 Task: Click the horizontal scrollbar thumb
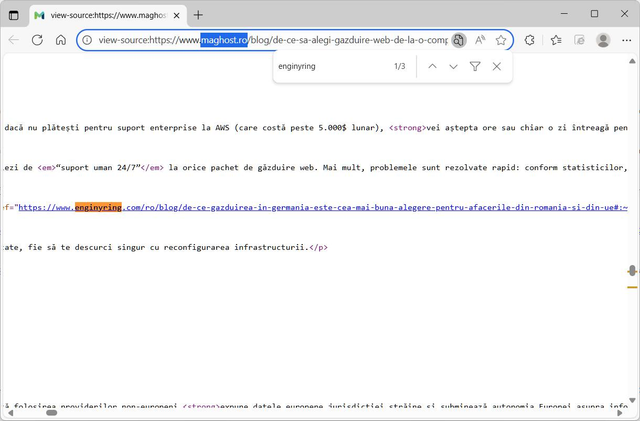tap(52, 413)
